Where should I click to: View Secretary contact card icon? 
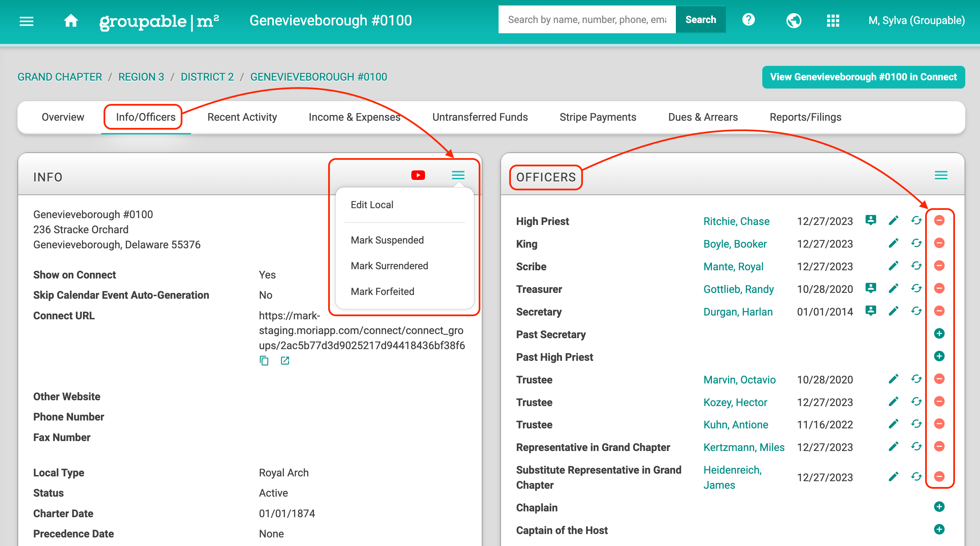(x=871, y=311)
